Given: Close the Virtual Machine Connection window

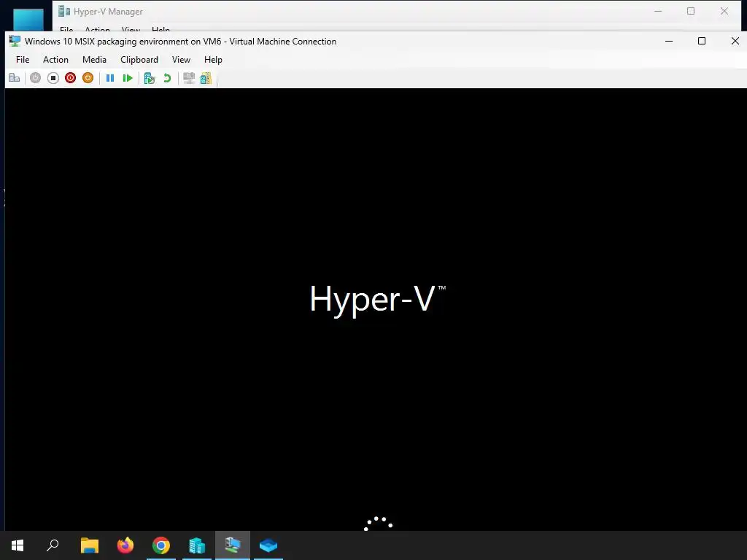Looking at the screenshot, I should click(735, 41).
